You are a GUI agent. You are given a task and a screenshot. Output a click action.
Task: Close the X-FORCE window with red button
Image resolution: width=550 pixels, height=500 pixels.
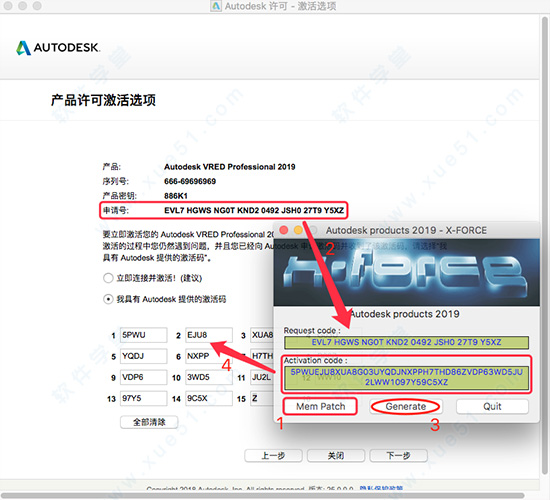pos(284,230)
